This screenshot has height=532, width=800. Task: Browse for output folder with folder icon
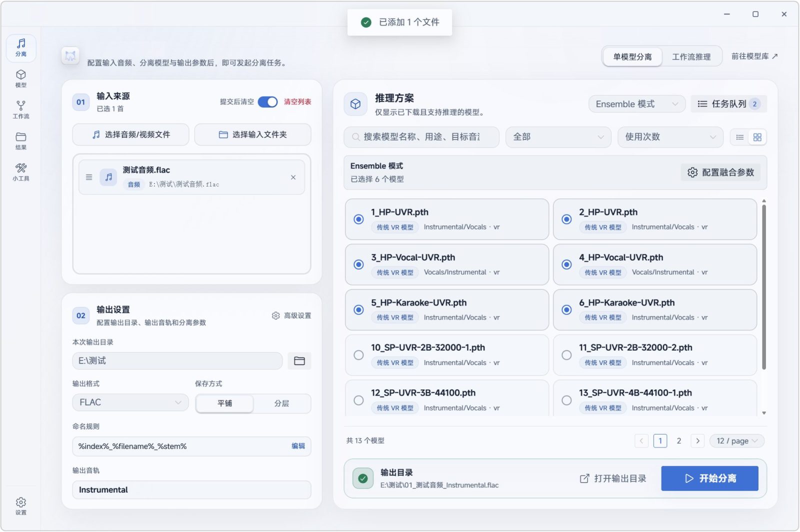coord(299,361)
